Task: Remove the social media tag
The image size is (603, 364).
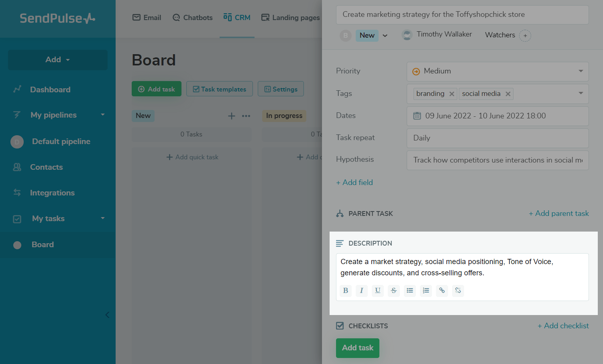Action: [508, 94]
